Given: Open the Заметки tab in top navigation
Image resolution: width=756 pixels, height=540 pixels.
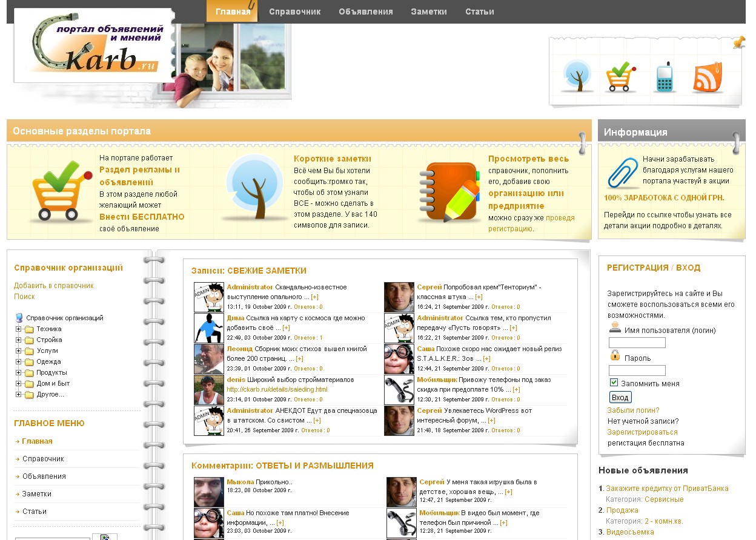Looking at the screenshot, I should coord(429,12).
